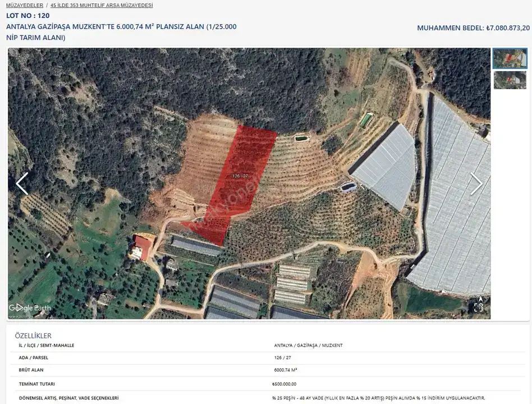Click the MUHAMMEN BEDEL price text
Screen dimensions: 532x404
[473, 28]
